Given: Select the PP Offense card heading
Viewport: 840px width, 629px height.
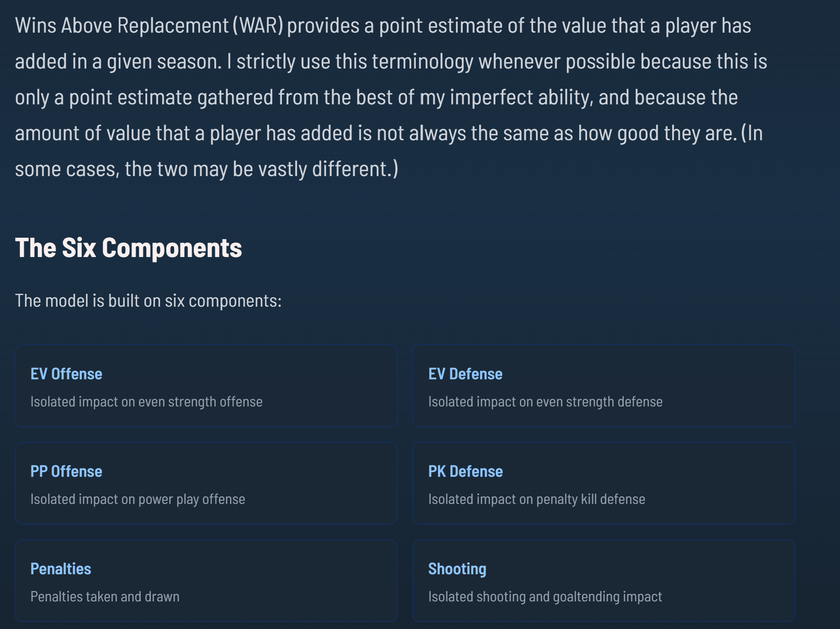Looking at the screenshot, I should point(66,471).
